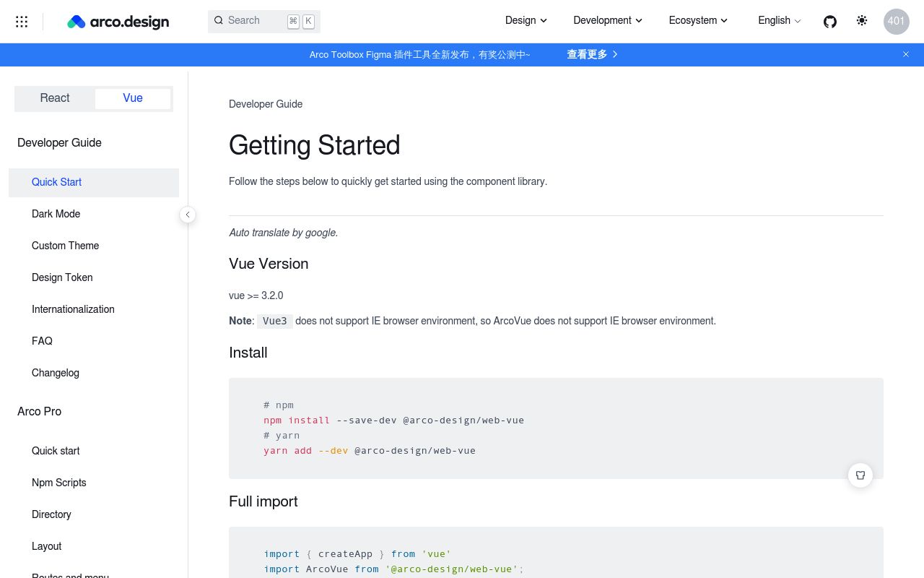Click the floating theme shirt icon
This screenshot has width=924, height=578.
(x=860, y=475)
